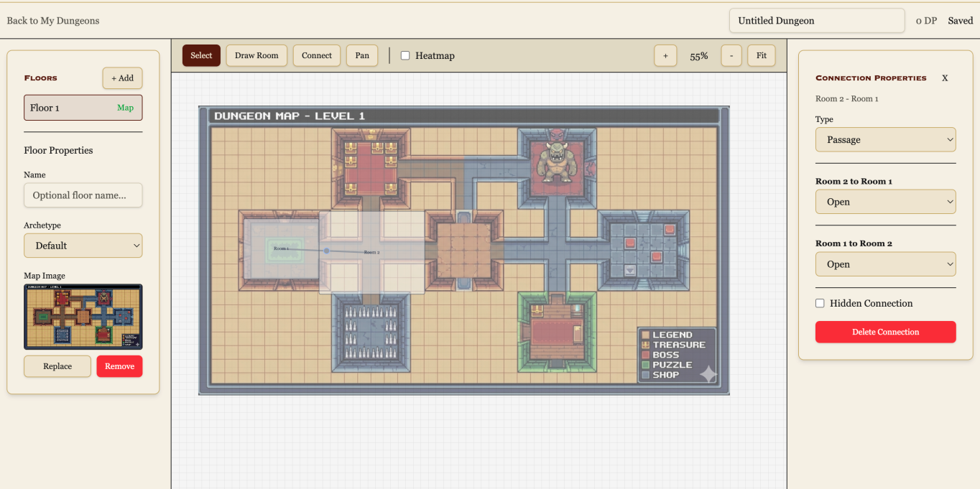The height and width of the screenshot is (489, 980).
Task: Click the green Map label on Floor 1
Action: click(125, 108)
